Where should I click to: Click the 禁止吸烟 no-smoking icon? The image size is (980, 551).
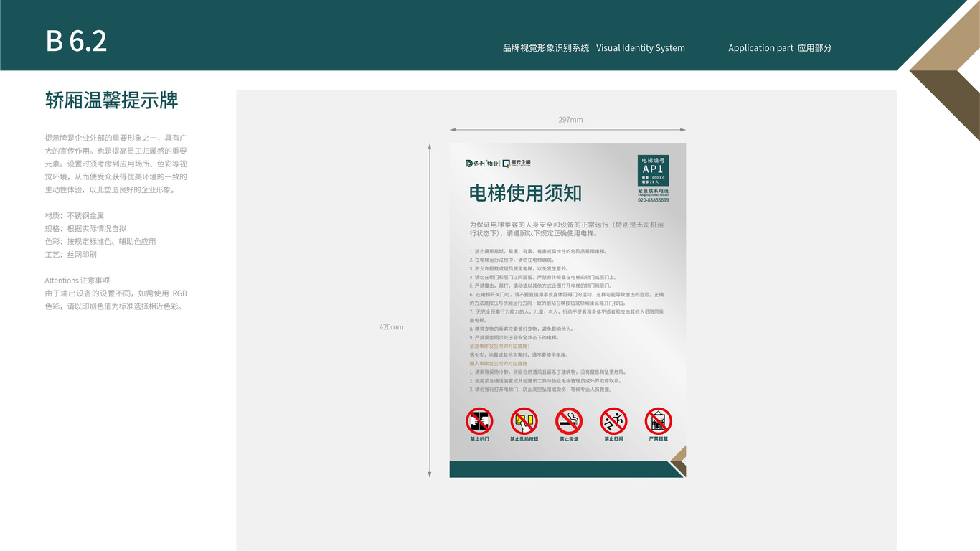click(x=569, y=420)
